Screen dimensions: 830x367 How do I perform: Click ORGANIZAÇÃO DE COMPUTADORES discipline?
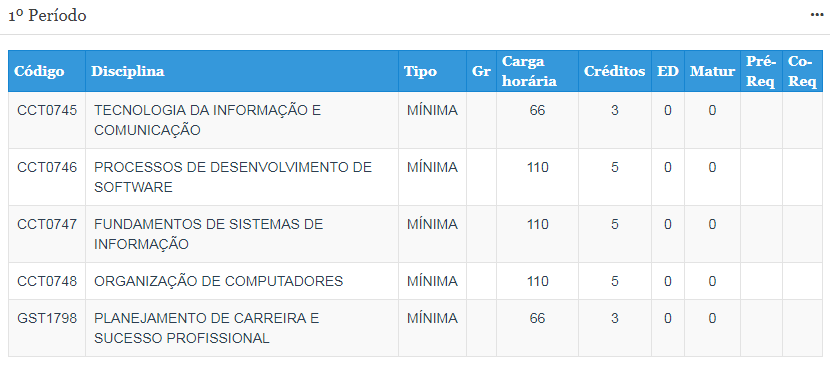(219, 281)
